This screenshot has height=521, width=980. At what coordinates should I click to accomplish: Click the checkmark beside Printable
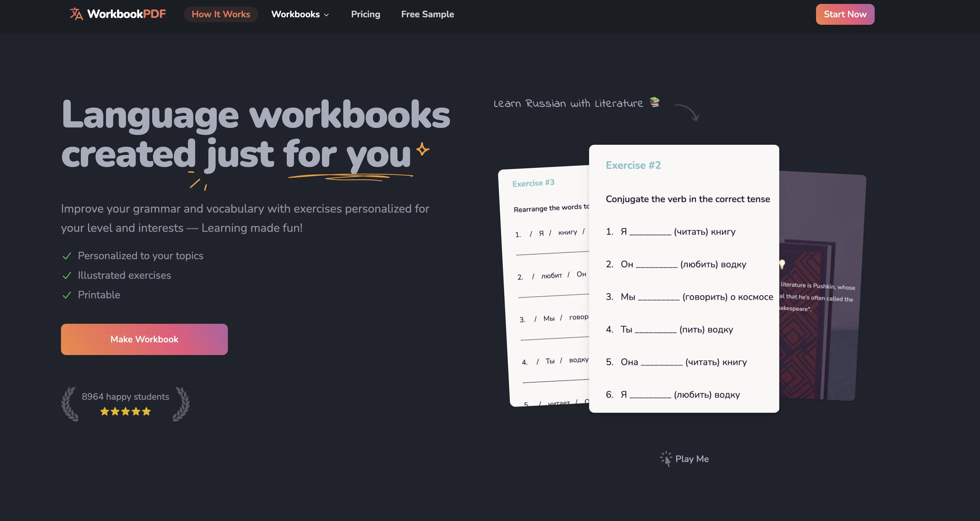click(x=67, y=295)
